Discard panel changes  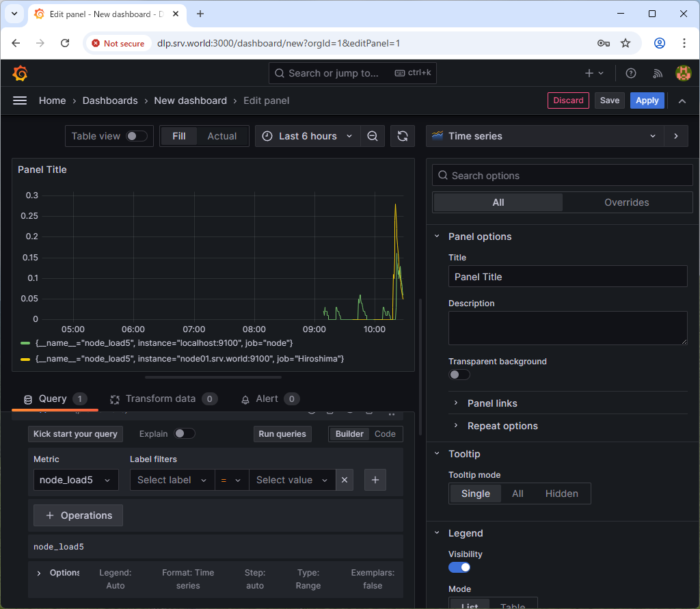coord(568,100)
